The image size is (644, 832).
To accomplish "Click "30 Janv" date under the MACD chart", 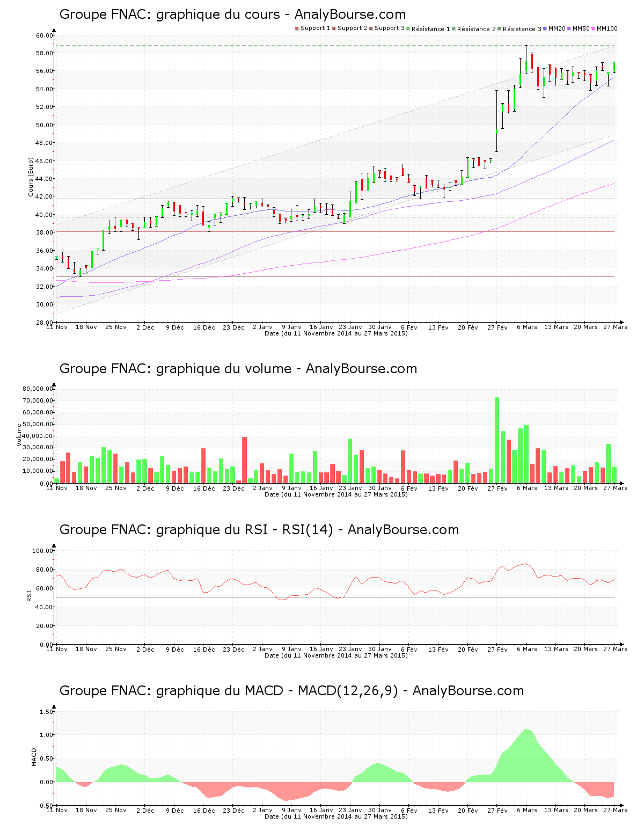I will pyautogui.click(x=380, y=810).
